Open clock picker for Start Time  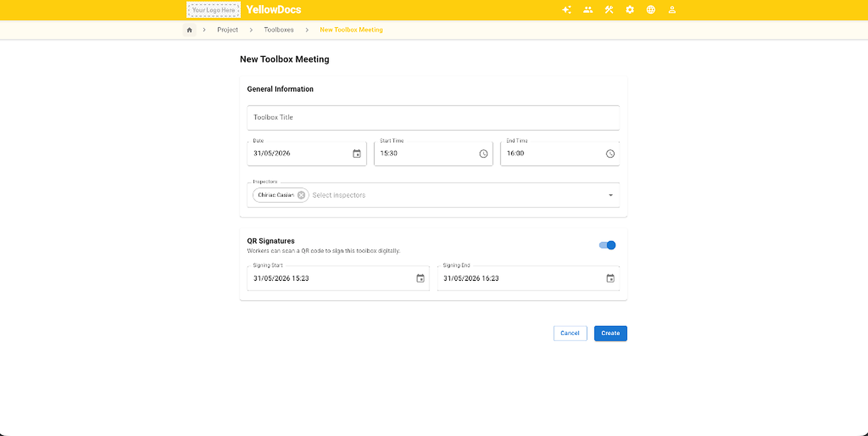[x=484, y=154]
